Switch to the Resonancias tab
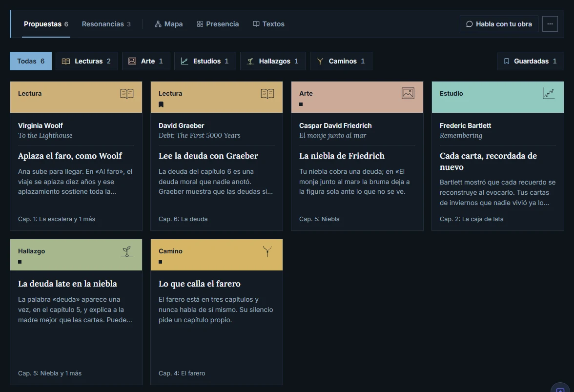 (106, 24)
